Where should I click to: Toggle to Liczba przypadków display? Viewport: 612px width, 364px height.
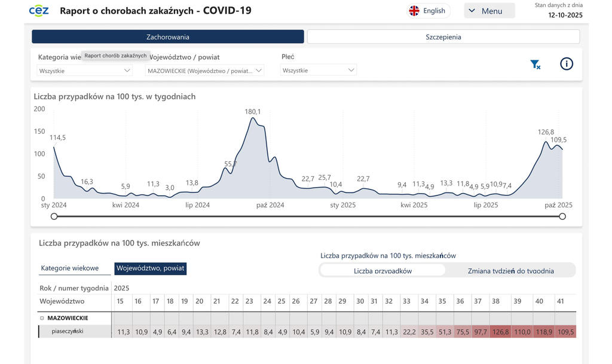coord(382,271)
